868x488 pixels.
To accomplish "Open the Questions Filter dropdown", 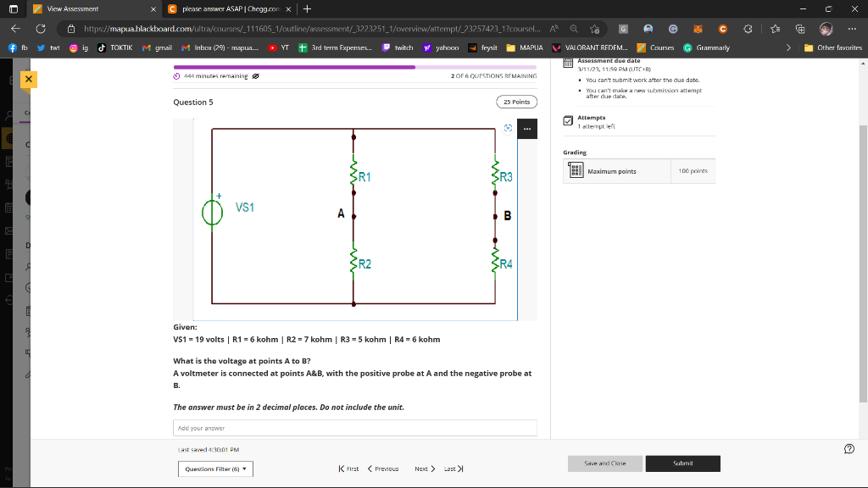I will 214,469.
